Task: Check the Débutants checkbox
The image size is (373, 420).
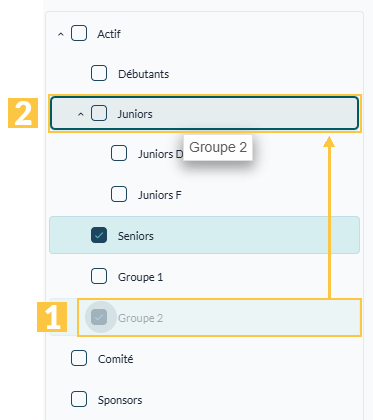Action: 99,73
